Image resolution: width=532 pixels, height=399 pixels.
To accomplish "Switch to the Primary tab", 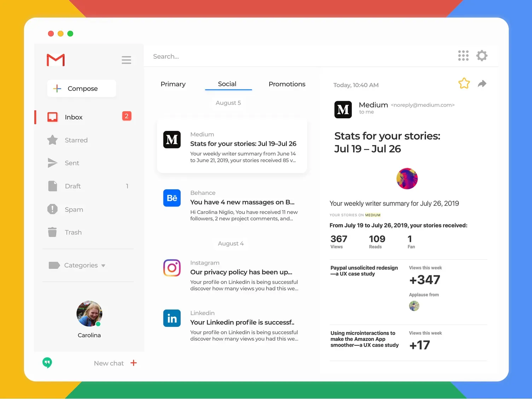I will (x=173, y=84).
